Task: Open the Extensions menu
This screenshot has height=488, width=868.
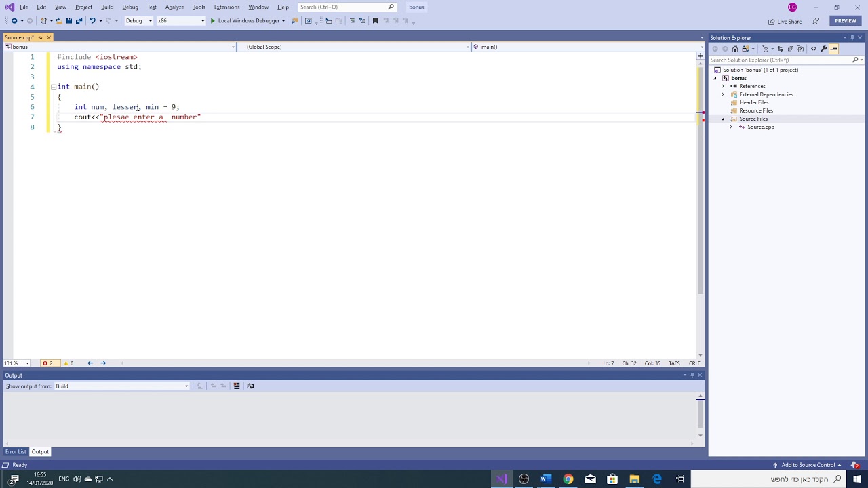Action: [x=226, y=7]
